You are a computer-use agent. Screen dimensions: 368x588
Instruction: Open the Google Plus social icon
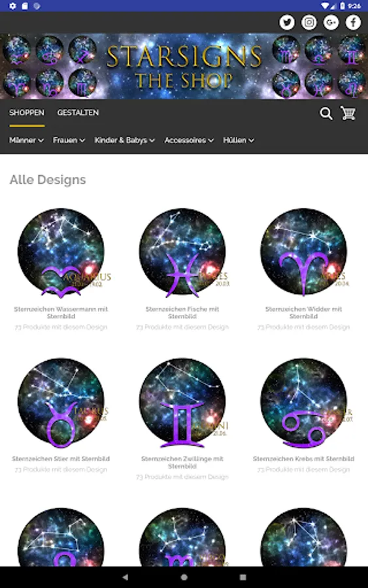pos(331,22)
